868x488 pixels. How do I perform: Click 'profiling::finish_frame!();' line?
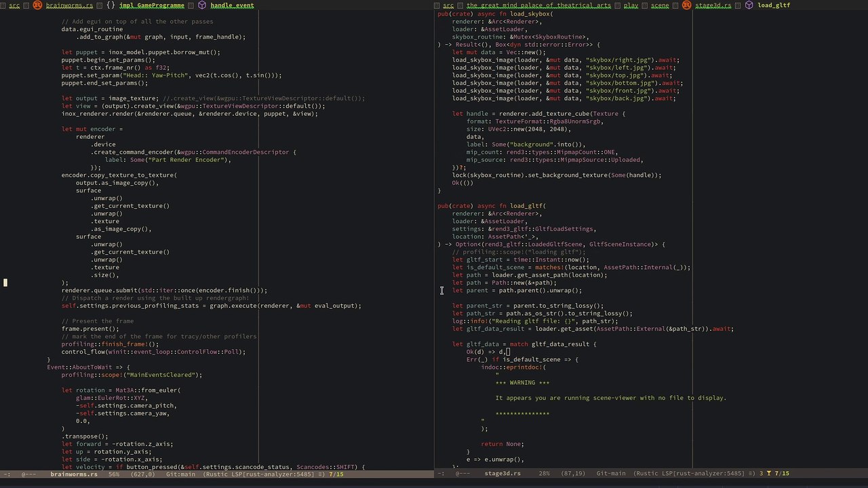pos(110,344)
